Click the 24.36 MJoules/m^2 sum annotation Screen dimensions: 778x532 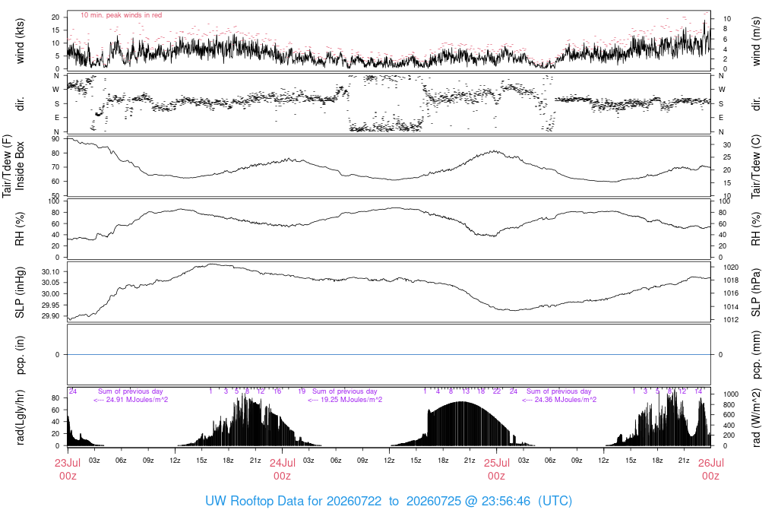(559, 400)
